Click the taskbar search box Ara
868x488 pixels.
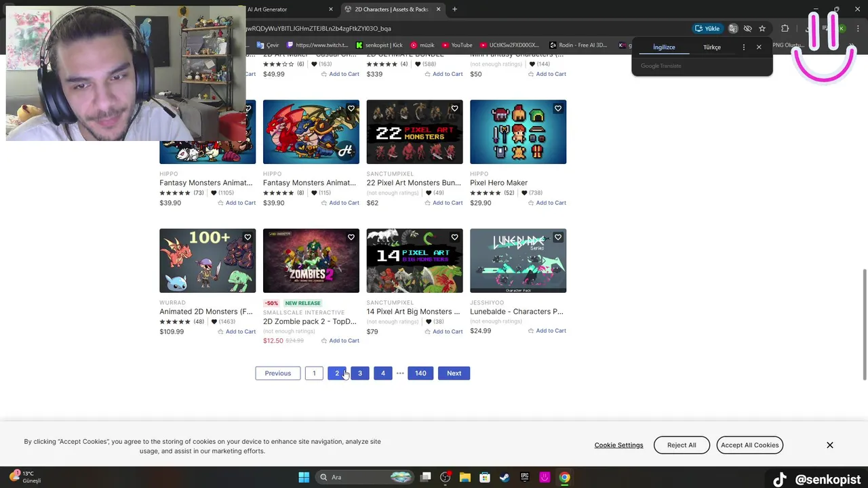pyautogui.click(x=364, y=477)
